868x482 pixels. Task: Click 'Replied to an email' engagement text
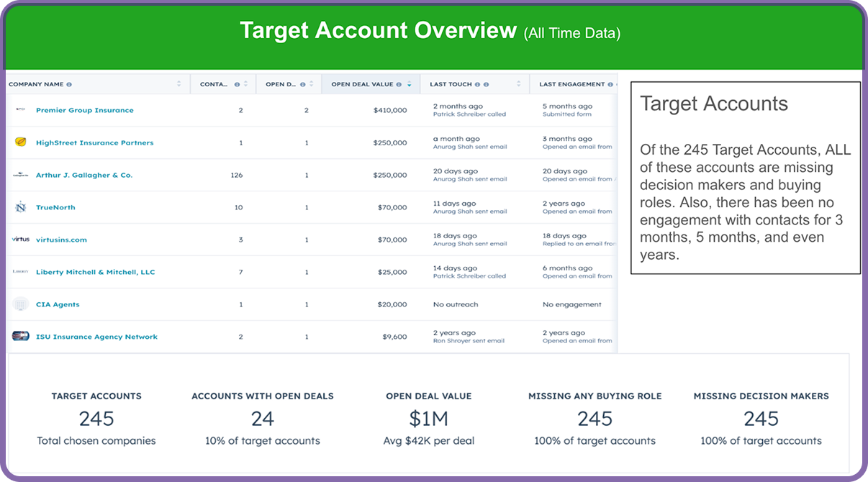579,244
